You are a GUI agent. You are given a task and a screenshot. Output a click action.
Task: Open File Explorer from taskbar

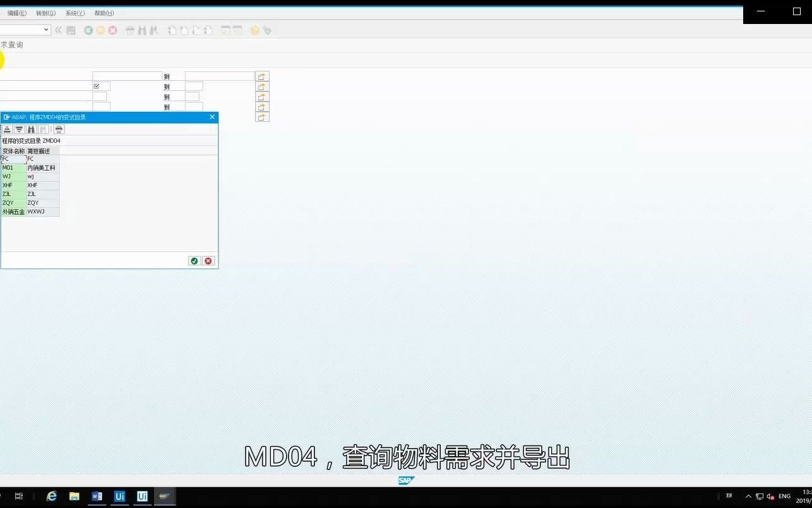coord(75,496)
